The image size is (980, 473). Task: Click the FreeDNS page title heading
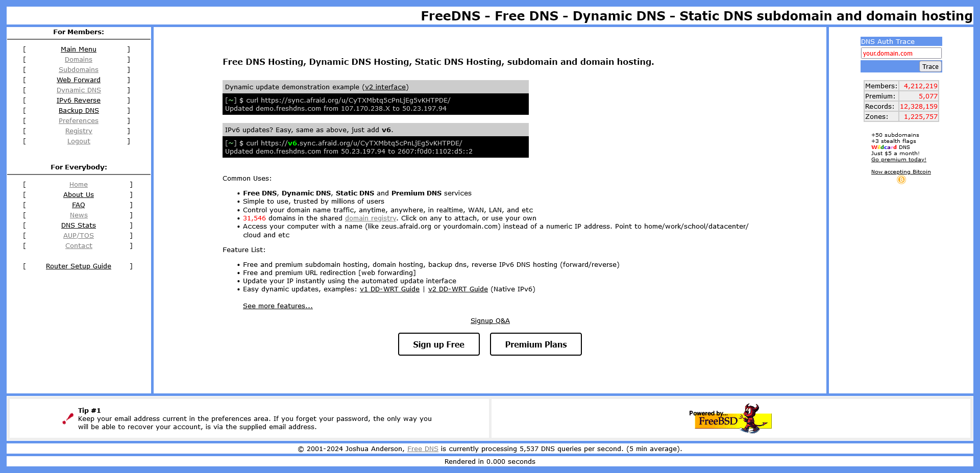[696, 16]
